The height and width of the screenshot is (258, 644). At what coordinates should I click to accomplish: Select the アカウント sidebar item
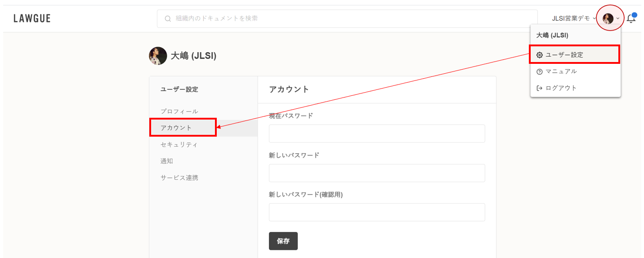176,128
